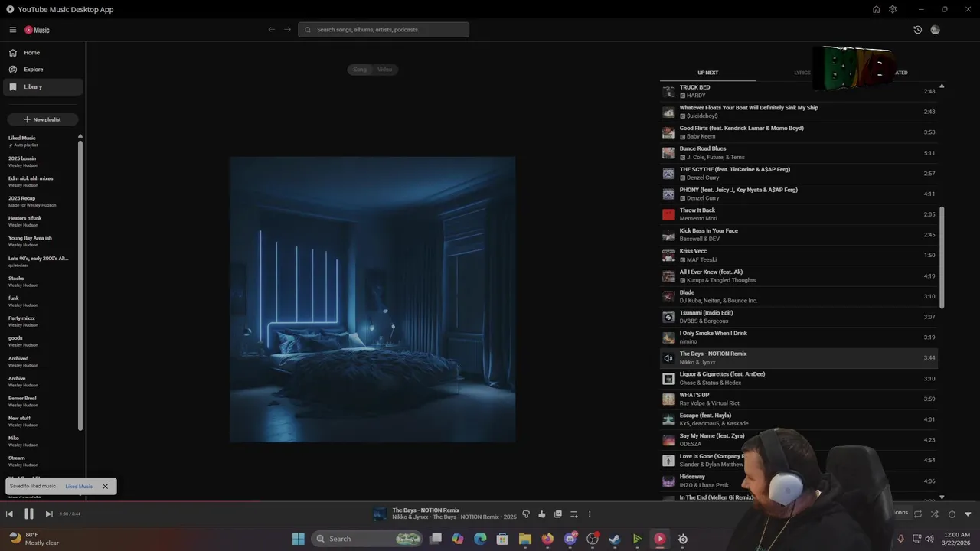The width and height of the screenshot is (980, 551).
Task: Open the 2025 Recap playlist
Action: pyautogui.click(x=41, y=201)
